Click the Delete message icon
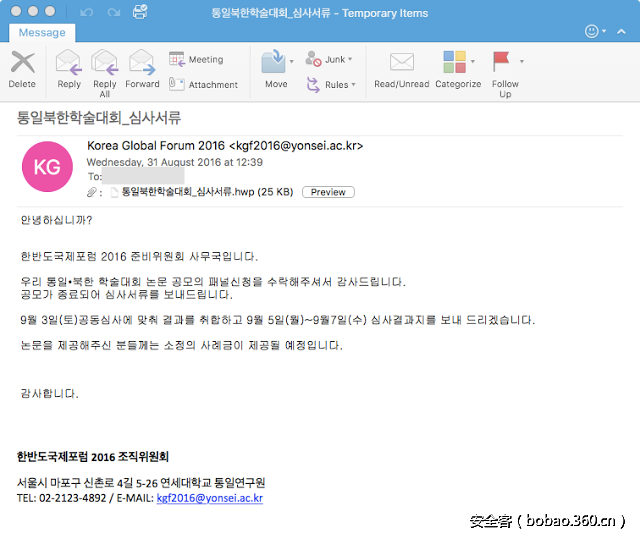 22,66
